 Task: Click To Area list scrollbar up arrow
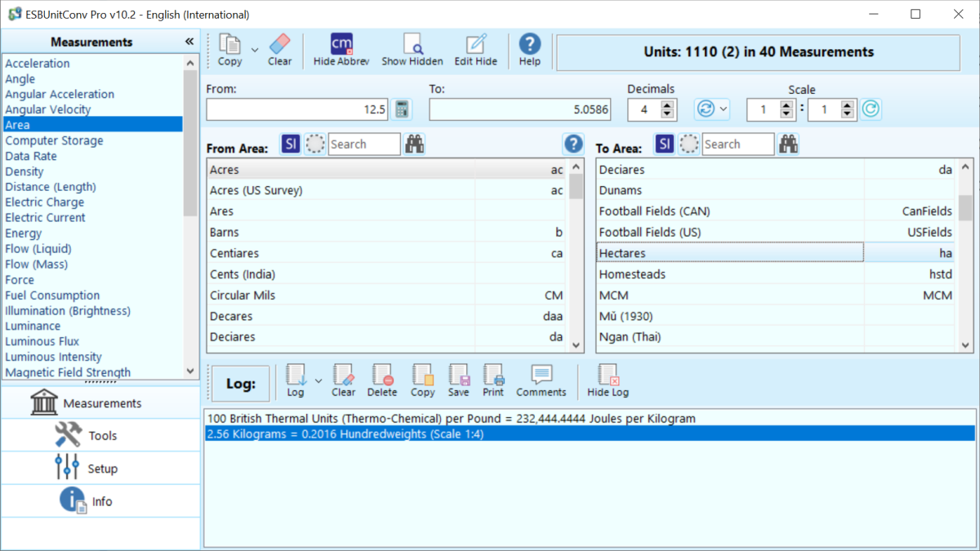click(x=965, y=167)
